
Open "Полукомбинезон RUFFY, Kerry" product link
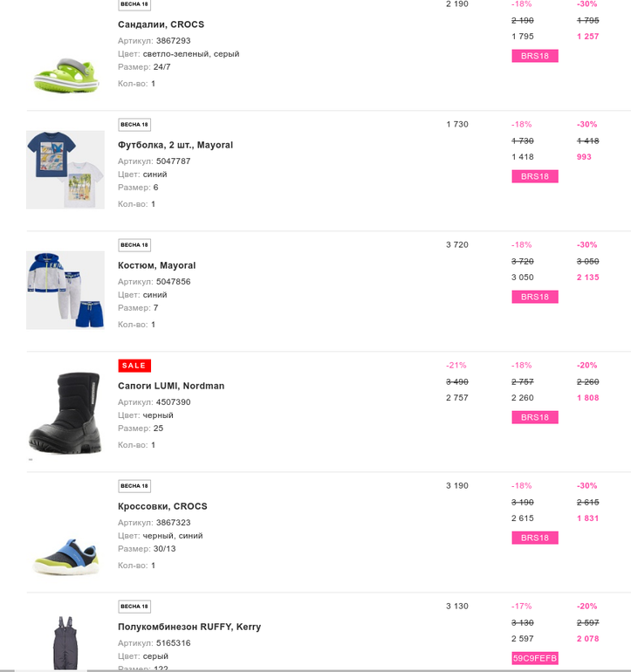pos(189,627)
